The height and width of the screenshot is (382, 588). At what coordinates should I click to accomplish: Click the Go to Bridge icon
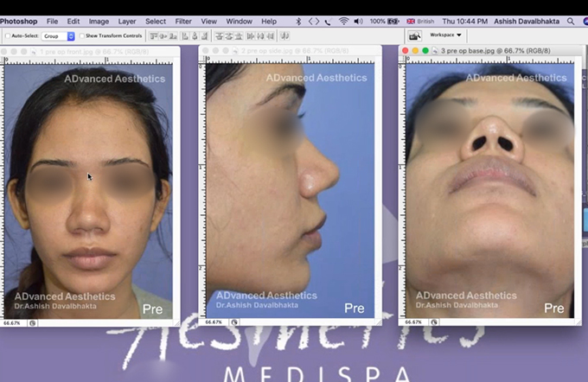[415, 36]
